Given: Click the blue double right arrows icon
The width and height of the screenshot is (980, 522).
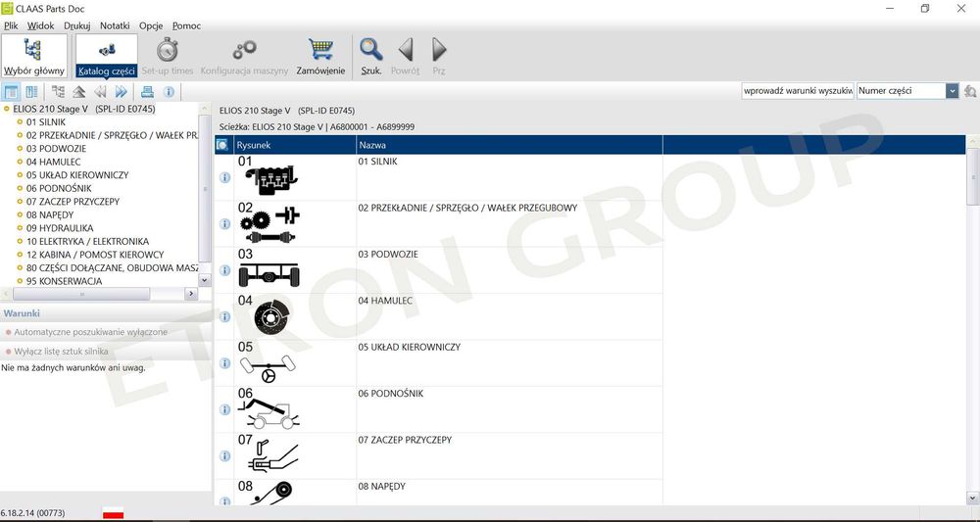Looking at the screenshot, I should 122,92.
